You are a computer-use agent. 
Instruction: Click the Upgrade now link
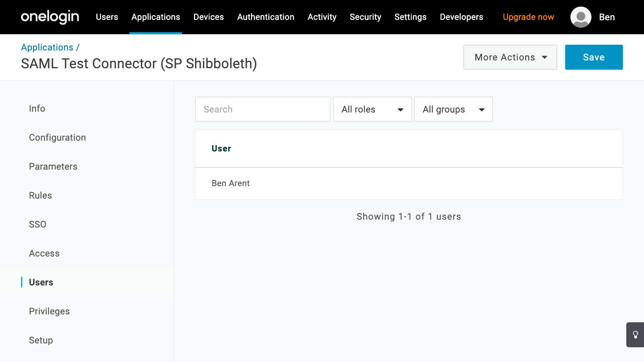[528, 17]
